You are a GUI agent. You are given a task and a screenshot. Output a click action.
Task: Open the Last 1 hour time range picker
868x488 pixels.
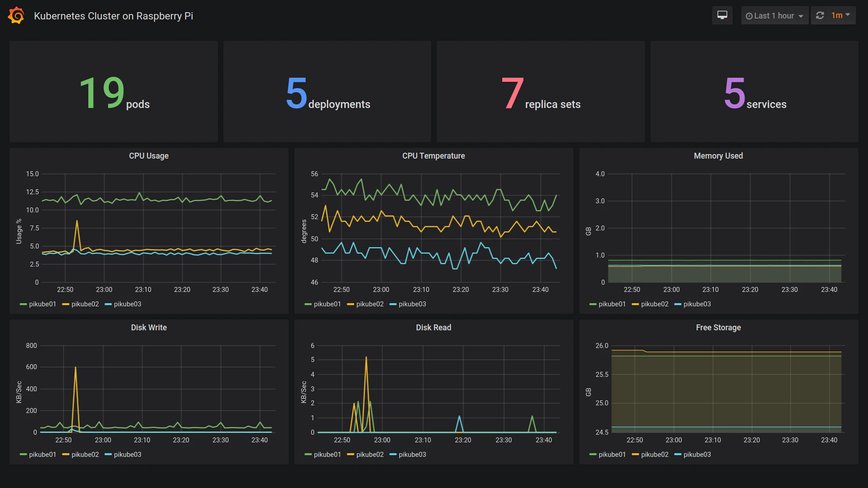pyautogui.click(x=775, y=16)
